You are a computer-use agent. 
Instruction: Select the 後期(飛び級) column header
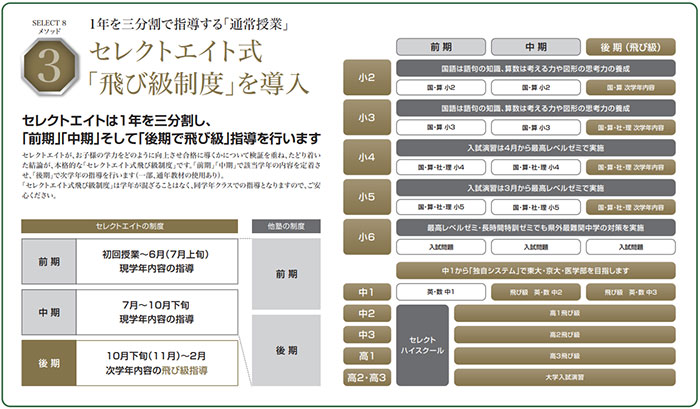point(630,47)
